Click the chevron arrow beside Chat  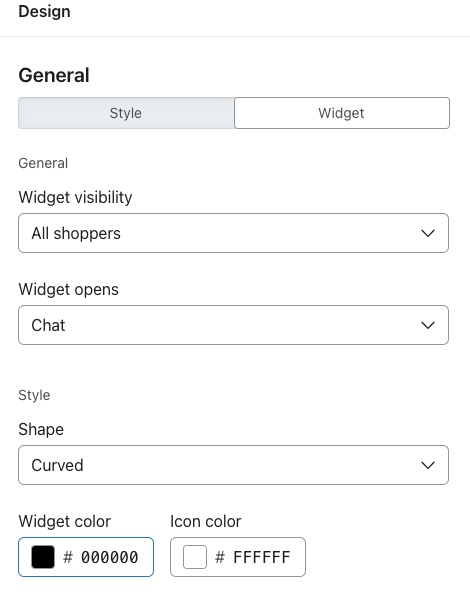click(x=428, y=325)
